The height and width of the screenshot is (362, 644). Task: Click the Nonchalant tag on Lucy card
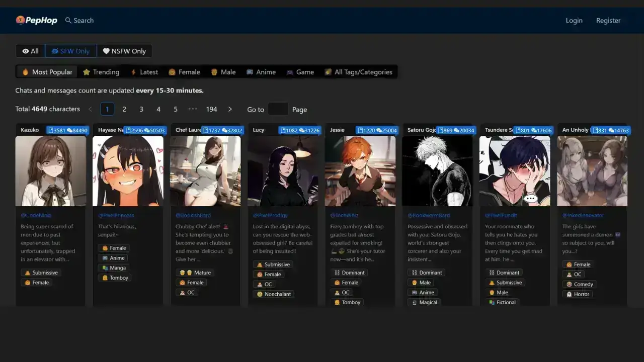point(273,294)
